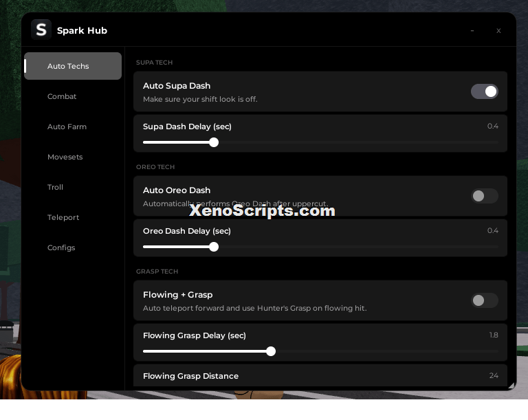Click the Hunter's Grasp description text

(x=255, y=308)
